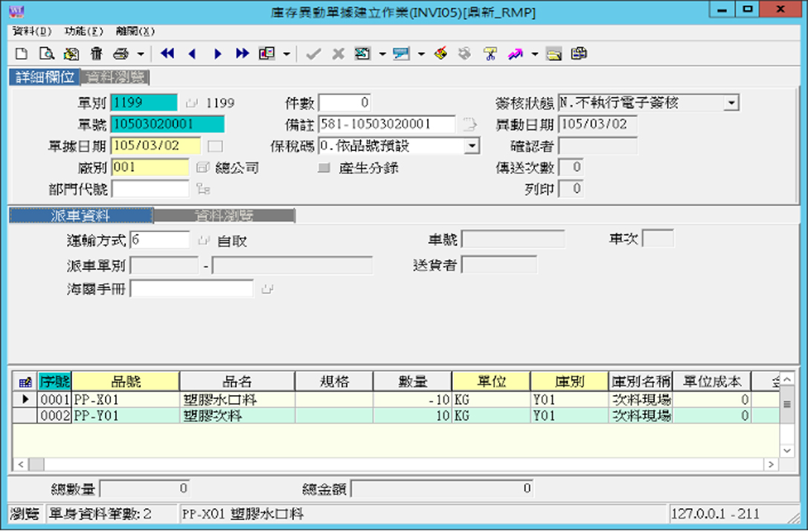The height and width of the screenshot is (532, 808).
Task: Click the printer icon in toolbar
Action: tap(121, 54)
